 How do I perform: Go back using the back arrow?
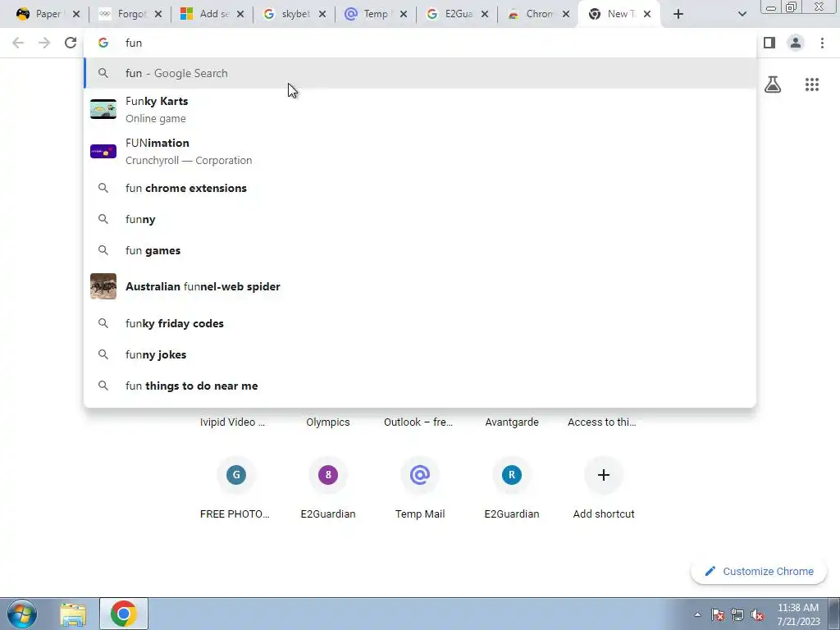tap(18, 43)
